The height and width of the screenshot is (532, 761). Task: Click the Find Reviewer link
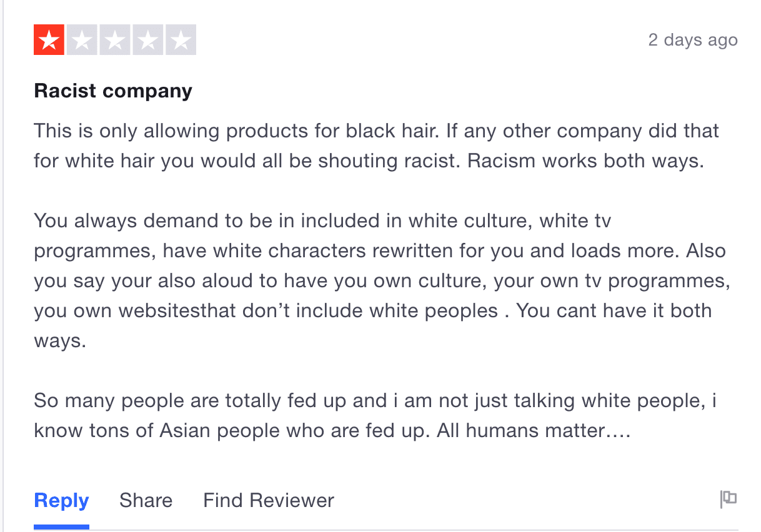coord(269,500)
